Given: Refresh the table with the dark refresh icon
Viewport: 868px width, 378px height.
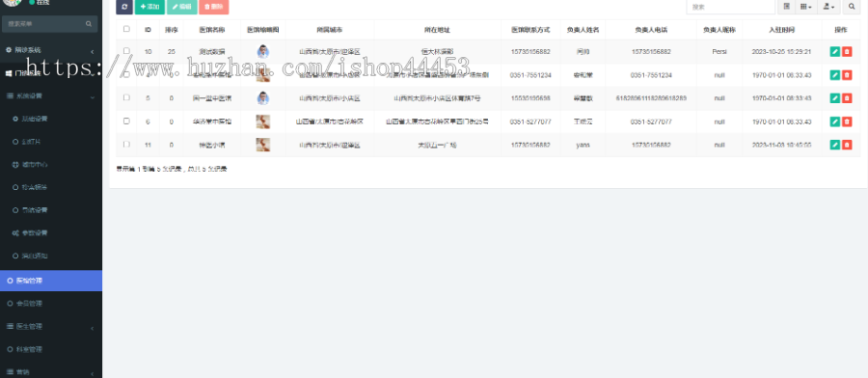Looking at the screenshot, I should tap(124, 7).
